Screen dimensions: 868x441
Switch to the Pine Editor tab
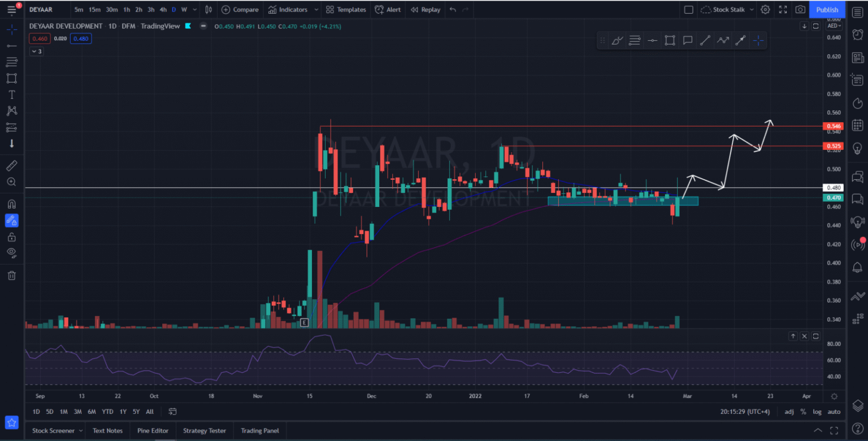(x=153, y=430)
